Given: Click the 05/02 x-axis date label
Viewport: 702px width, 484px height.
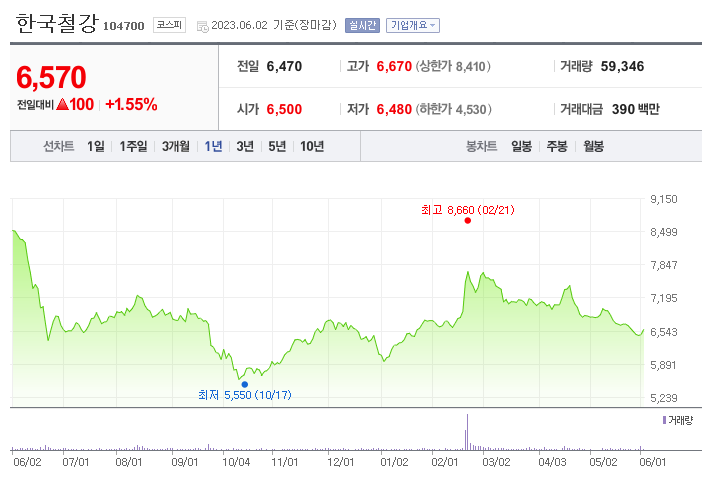Looking at the screenshot, I should click(603, 462).
